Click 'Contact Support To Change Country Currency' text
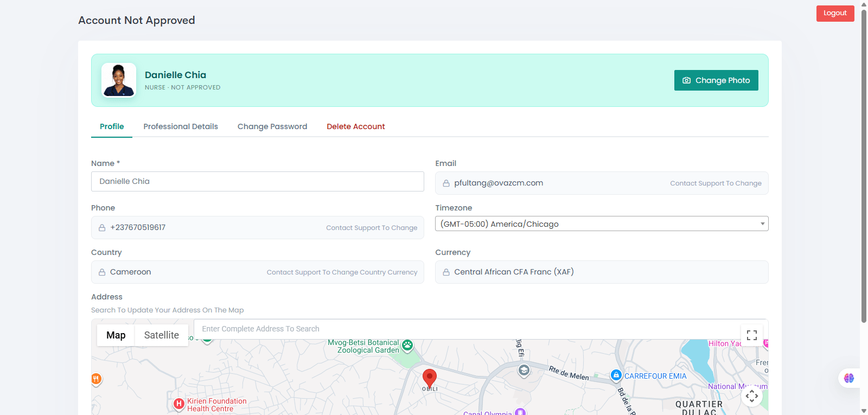This screenshot has width=868, height=415. point(342,272)
